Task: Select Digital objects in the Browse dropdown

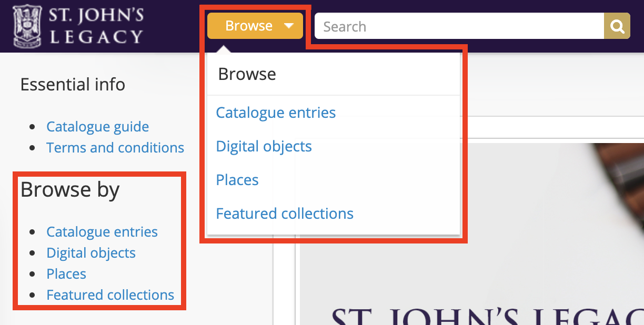Action: pyautogui.click(x=264, y=146)
